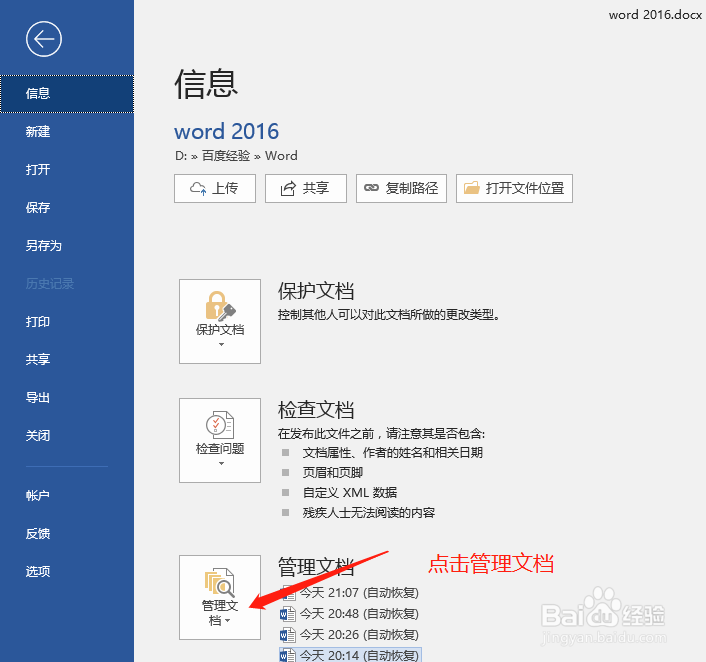Go back using the circled arrow
The height and width of the screenshot is (662, 706).
tap(44, 39)
